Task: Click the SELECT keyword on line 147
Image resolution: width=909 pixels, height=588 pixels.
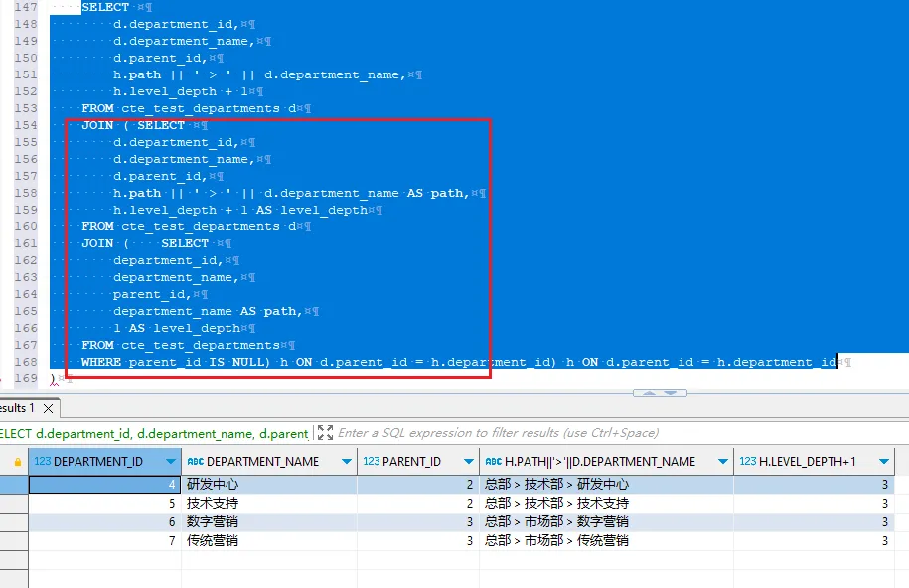Action: pyautogui.click(x=105, y=7)
